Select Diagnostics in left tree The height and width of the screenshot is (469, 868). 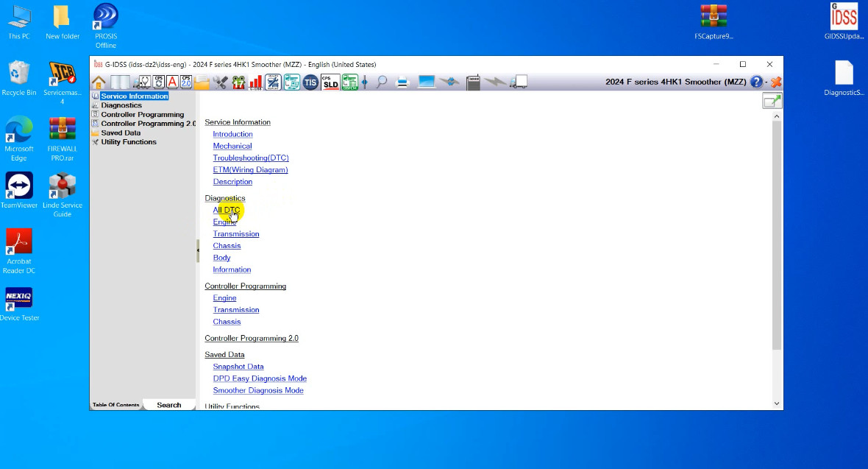121,105
